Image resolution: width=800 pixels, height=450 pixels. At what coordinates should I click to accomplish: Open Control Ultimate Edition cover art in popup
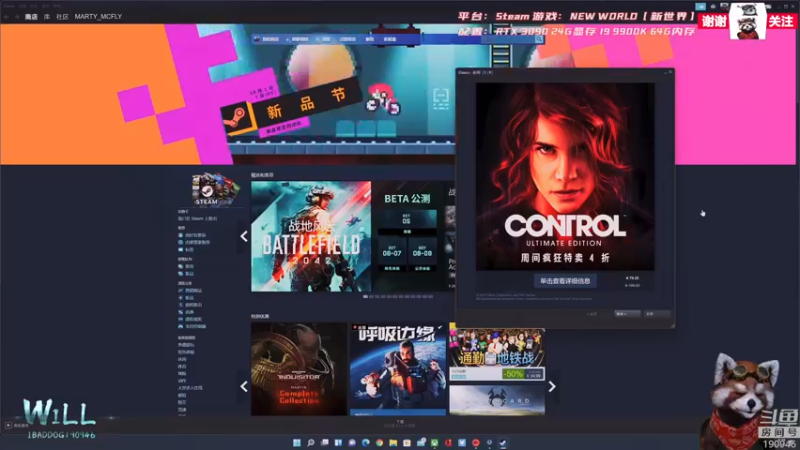coord(565,177)
